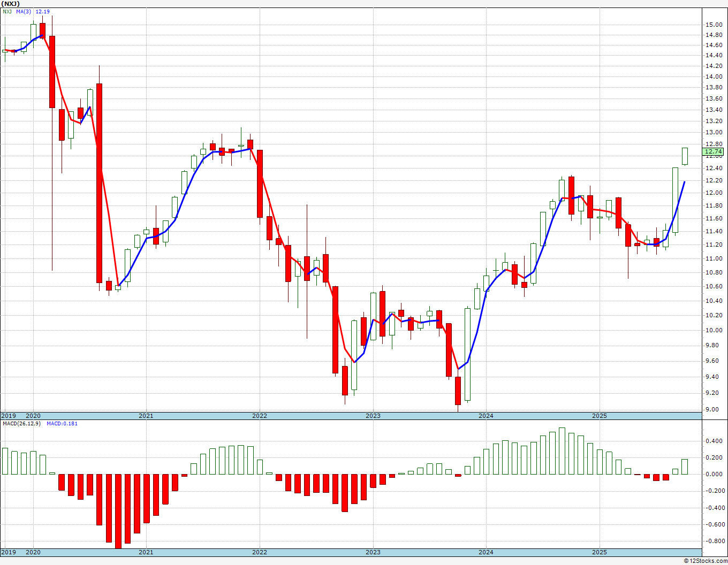Click the 2024 marker on price timeline

pyautogui.click(x=486, y=416)
